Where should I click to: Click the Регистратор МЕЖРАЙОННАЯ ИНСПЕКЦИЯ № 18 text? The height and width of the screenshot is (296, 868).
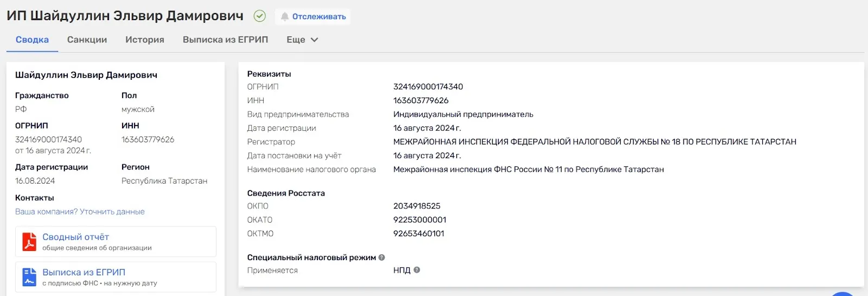pos(595,142)
